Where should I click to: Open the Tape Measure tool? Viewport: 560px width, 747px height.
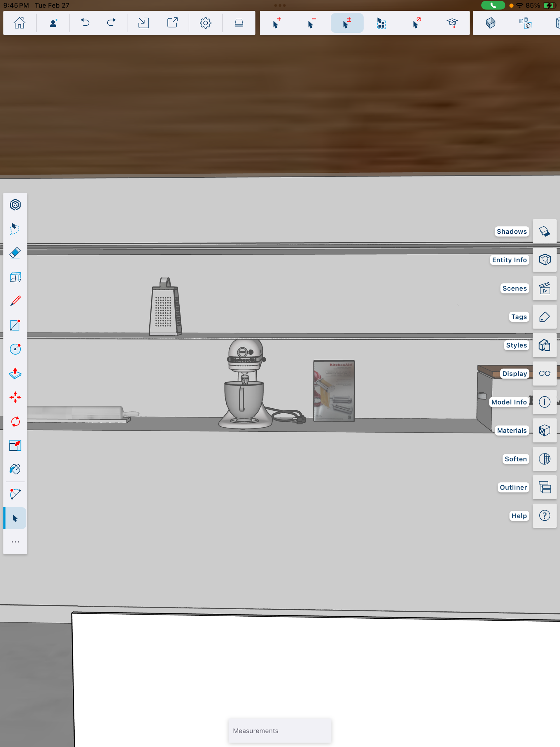click(15, 494)
